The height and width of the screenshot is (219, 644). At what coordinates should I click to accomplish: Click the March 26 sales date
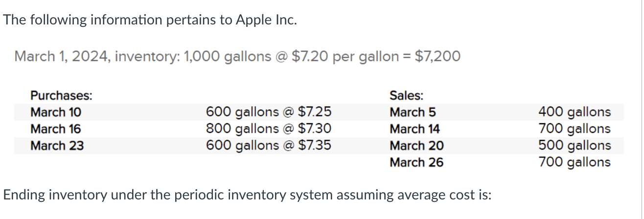(x=416, y=162)
